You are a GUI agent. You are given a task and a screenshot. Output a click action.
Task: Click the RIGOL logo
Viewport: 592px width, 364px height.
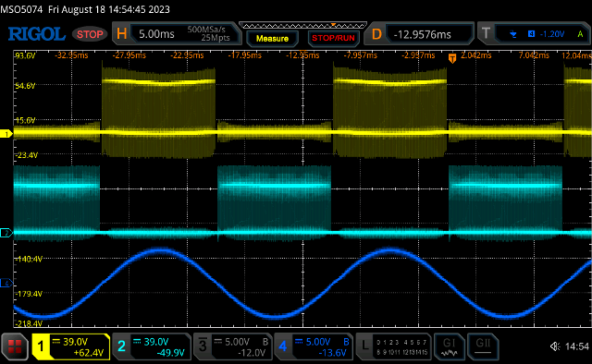(x=37, y=34)
